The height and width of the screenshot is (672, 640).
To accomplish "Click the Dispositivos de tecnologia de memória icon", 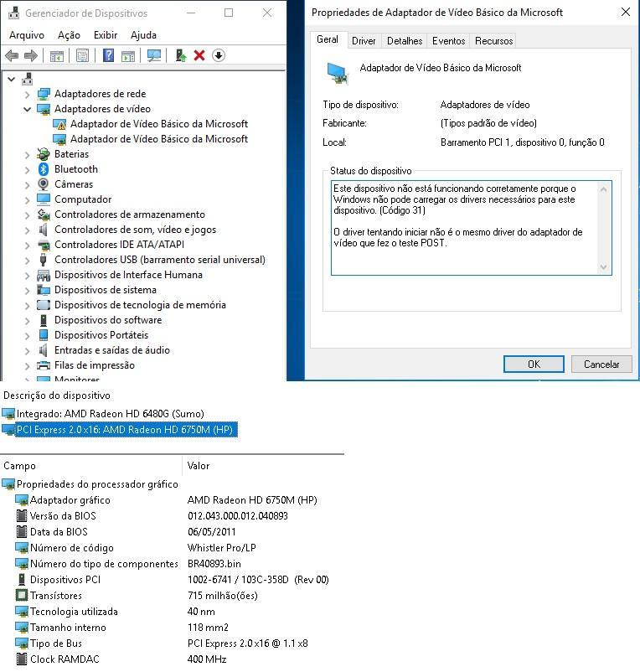I will [44, 305].
